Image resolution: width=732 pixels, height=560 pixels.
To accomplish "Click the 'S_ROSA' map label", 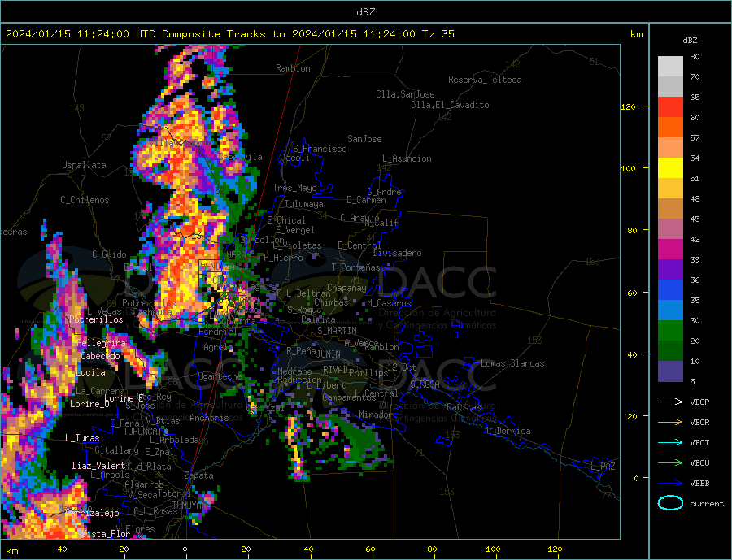I will [x=425, y=384].
